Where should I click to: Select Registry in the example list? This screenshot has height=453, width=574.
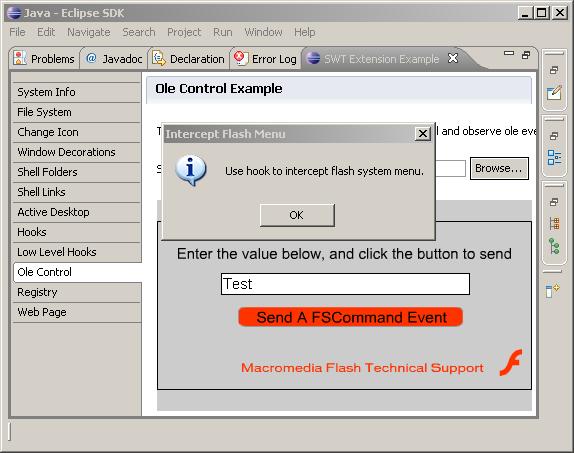click(76, 292)
